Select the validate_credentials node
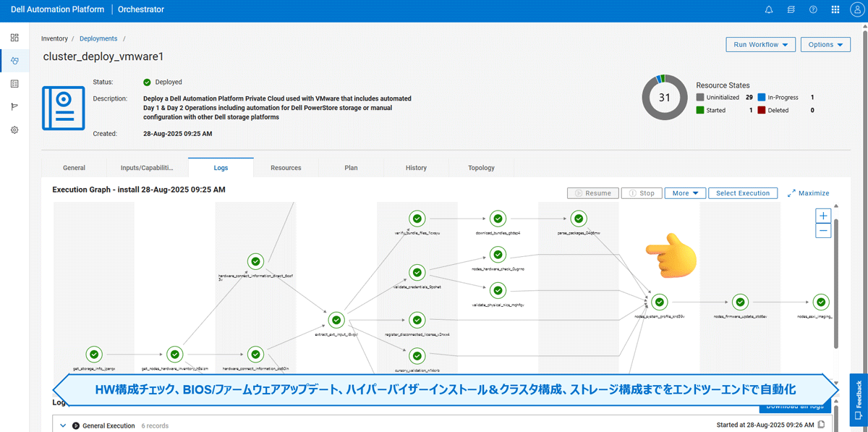Screen dimensions: 868x432 417,272
